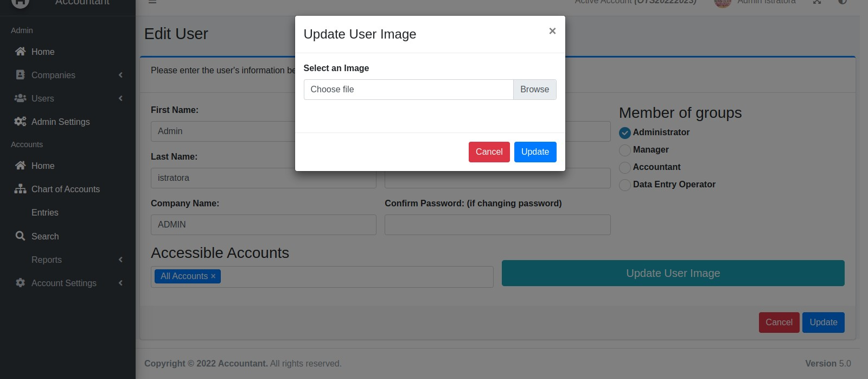This screenshot has width=868, height=379.
Task: Click the Companies address-book icon
Action: click(x=21, y=75)
